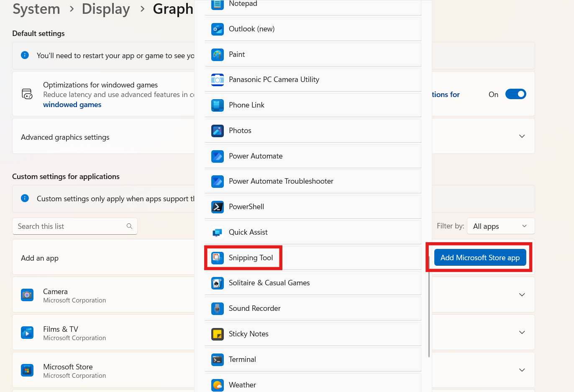Click the Terminal app icon
Image resolution: width=574 pixels, height=392 pixels.
coord(218,359)
